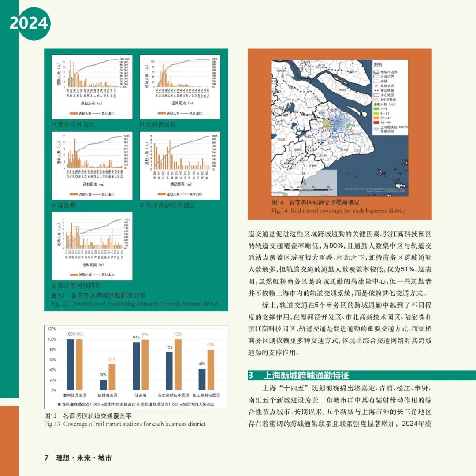Click the orange 80% bar for 张江高科技园区
This screenshot has width=476, height=476.
point(211,370)
